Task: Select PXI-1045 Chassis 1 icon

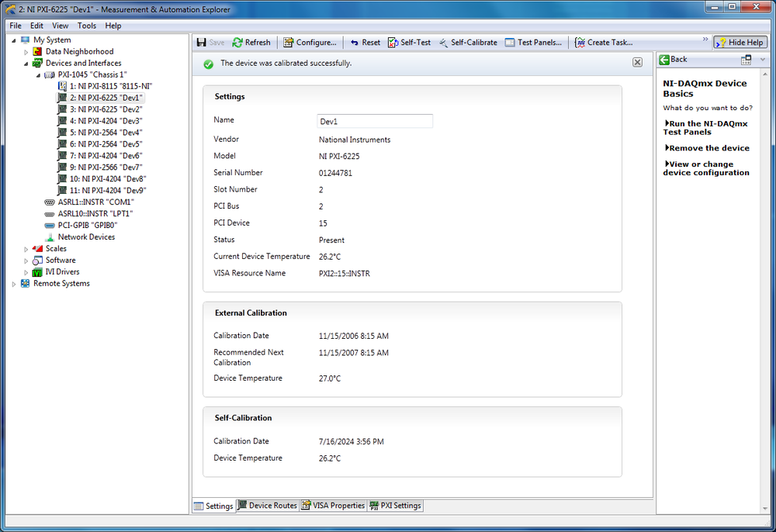Action: [x=50, y=74]
